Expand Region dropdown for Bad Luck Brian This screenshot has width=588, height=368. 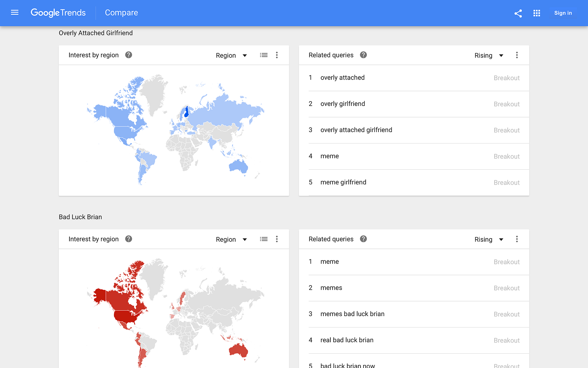tap(232, 240)
